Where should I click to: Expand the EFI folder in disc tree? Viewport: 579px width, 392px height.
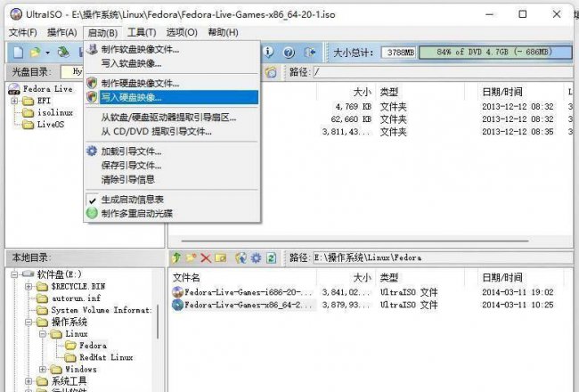pos(14,101)
